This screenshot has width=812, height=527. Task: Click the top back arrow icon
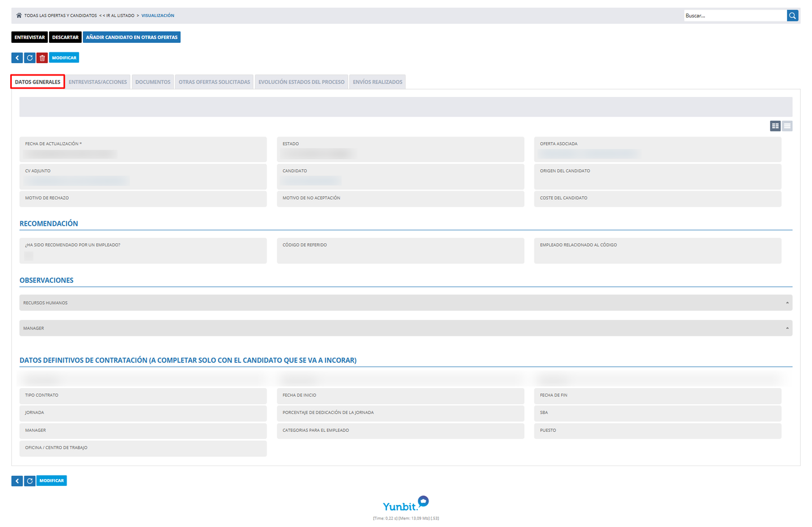[17, 58]
